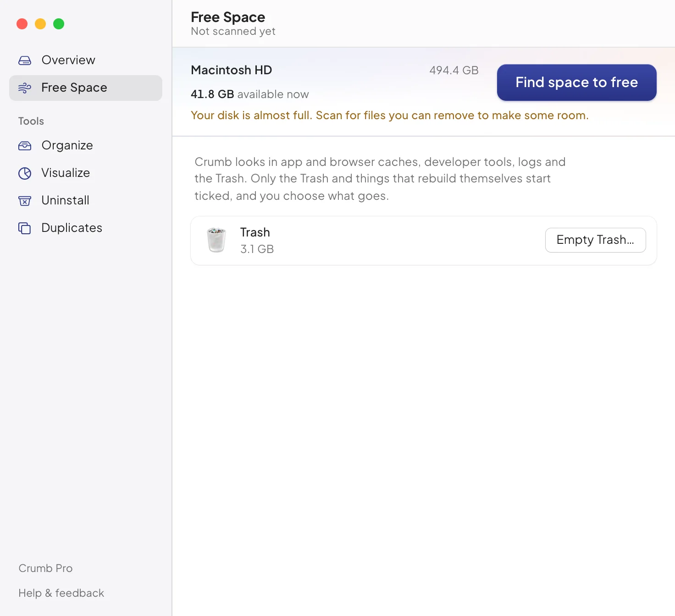Open the Crumb Pro link

click(45, 568)
